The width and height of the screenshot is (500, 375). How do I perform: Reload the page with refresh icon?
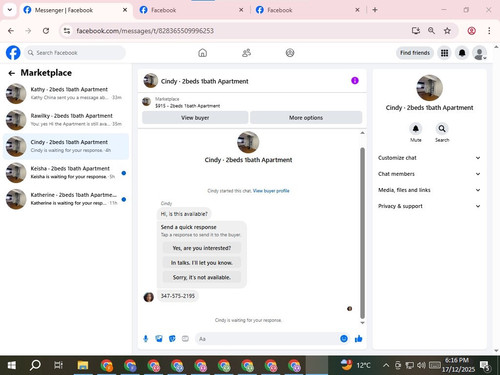(x=46, y=31)
